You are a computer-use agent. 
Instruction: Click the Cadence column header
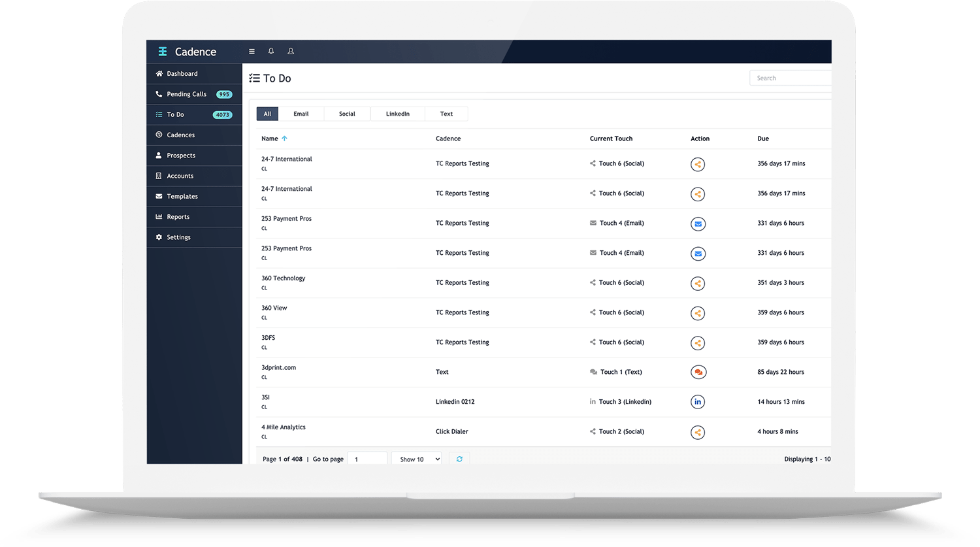click(448, 139)
